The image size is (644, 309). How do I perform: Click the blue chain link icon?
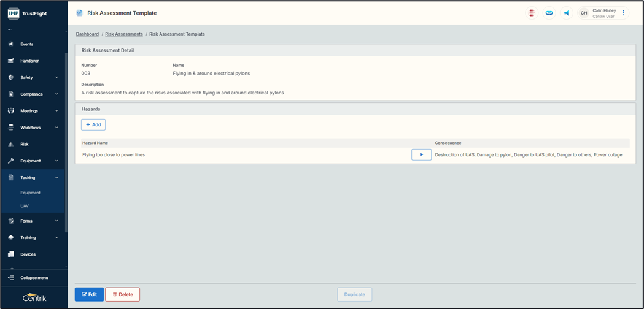549,13
